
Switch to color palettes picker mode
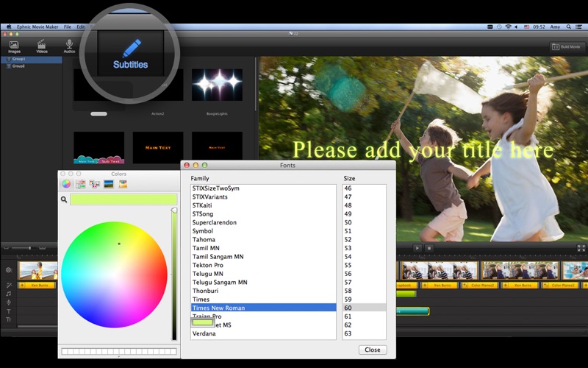(x=95, y=184)
